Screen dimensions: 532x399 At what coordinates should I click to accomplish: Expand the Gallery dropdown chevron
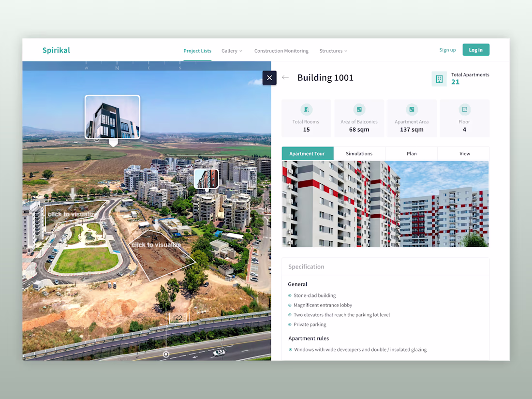coord(241,51)
